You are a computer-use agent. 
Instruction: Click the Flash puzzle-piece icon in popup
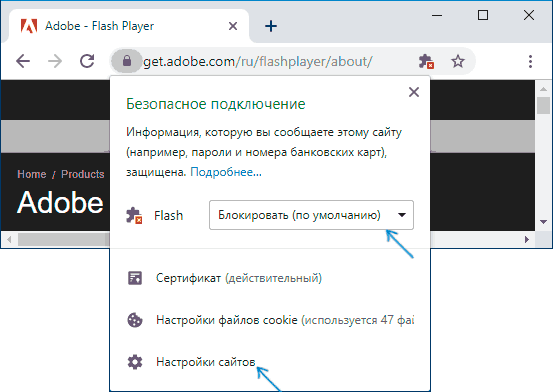(134, 216)
